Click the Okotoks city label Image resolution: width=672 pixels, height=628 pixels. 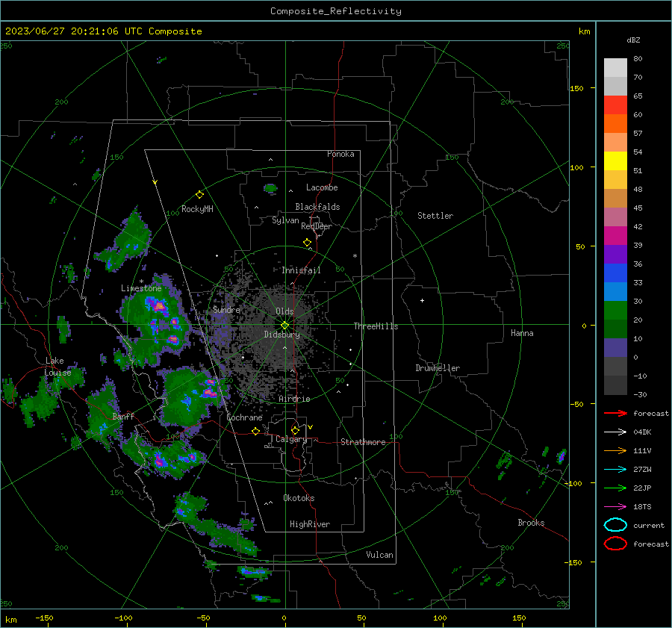tap(299, 498)
